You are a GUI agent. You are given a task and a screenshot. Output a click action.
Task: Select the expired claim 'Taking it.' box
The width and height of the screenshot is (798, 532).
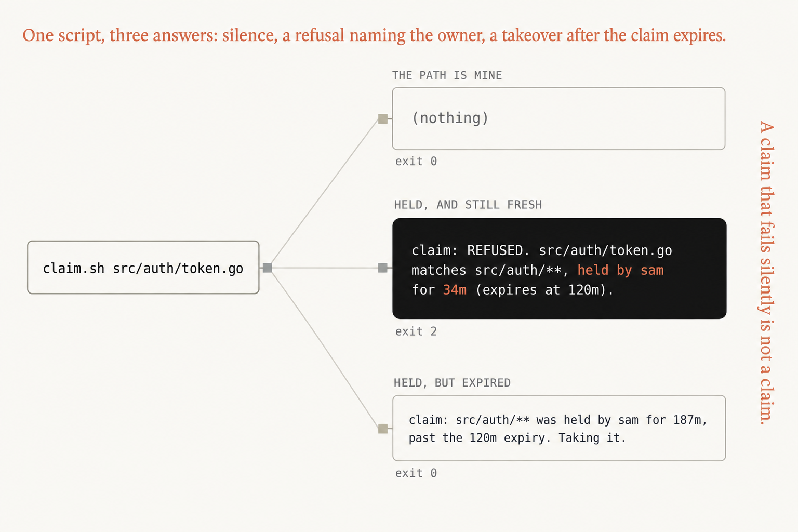pyautogui.click(x=559, y=428)
